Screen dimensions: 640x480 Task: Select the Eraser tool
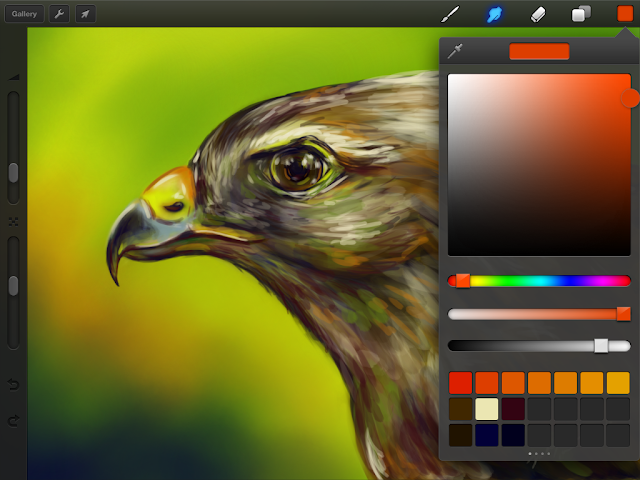[x=538, y=14]
